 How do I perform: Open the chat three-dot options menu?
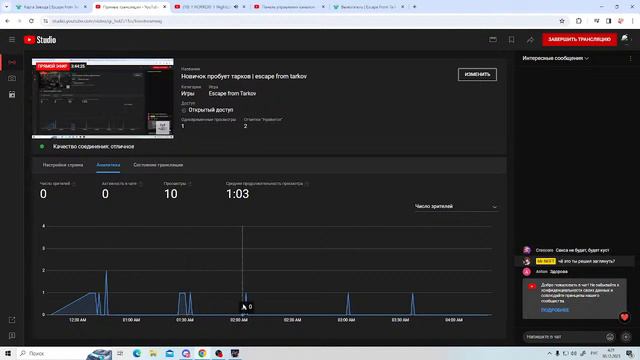(x=630, y=58)
